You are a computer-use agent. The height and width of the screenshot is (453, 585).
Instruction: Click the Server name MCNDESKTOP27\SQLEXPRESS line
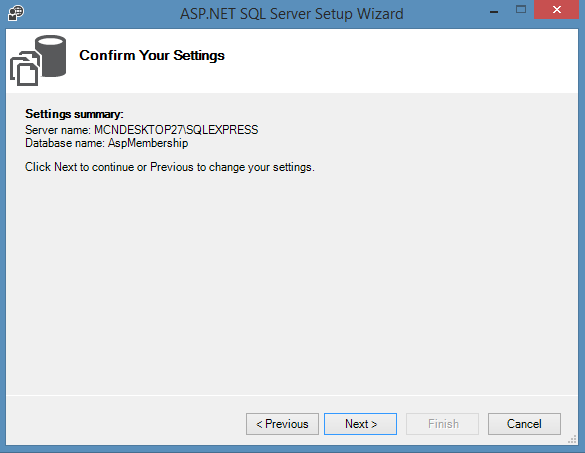click(142, 130)
